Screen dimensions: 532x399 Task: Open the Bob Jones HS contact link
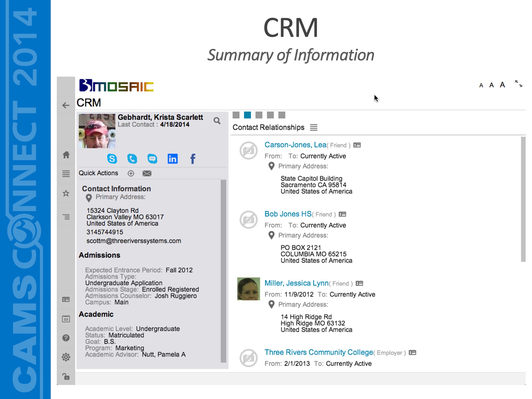click(x=288, y=214)
